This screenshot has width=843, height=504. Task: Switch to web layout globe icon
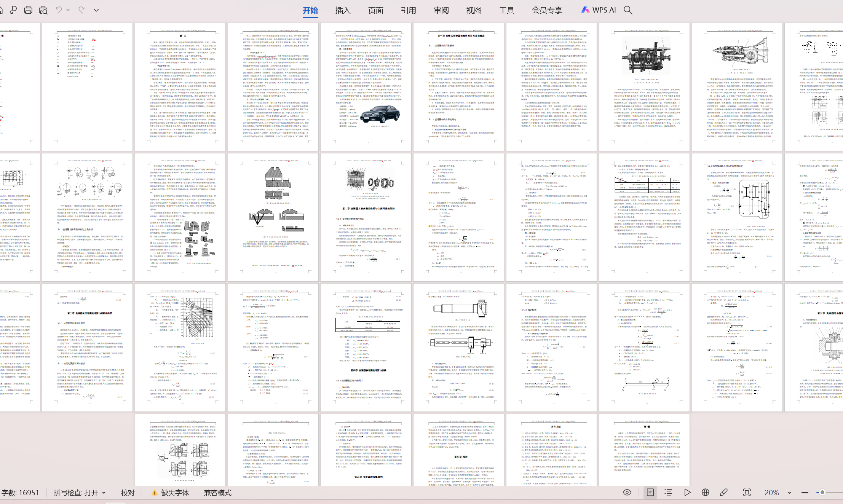coord(706,492)
